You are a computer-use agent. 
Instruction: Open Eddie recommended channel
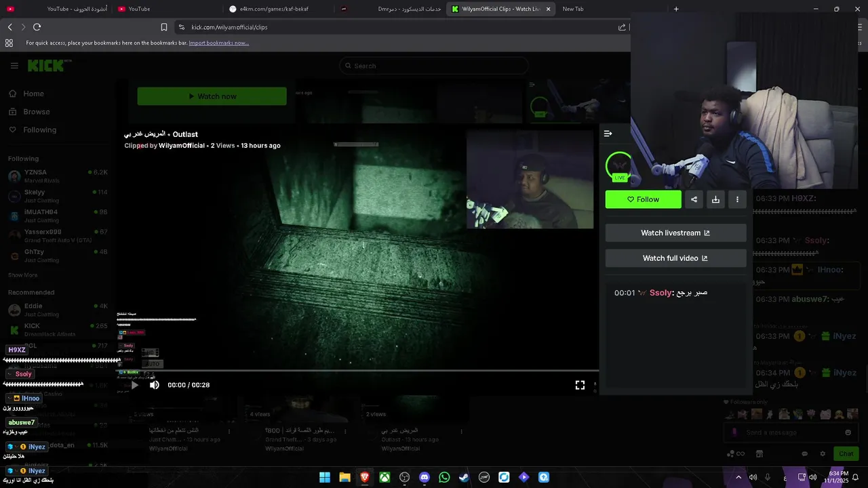(58, 310)
